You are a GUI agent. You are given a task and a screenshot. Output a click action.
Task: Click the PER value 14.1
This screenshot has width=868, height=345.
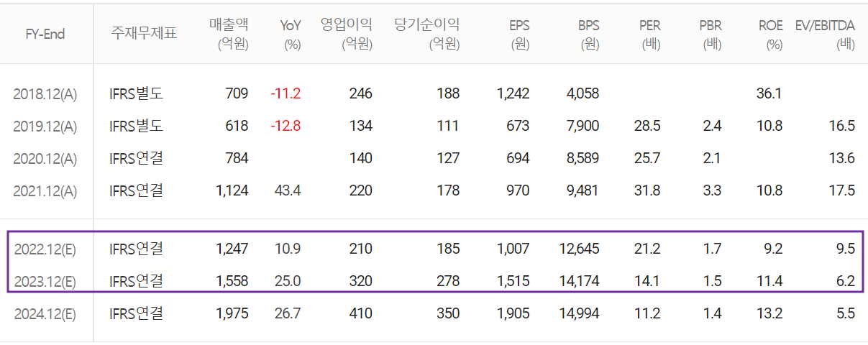pos(647,281)
